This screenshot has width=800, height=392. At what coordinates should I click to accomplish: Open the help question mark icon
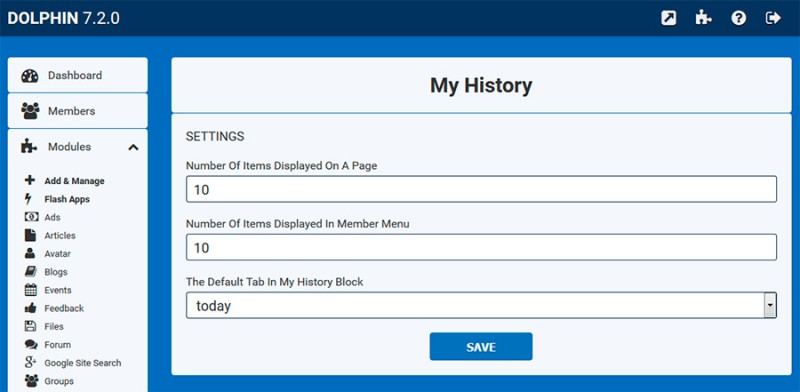tap(738, 18)
